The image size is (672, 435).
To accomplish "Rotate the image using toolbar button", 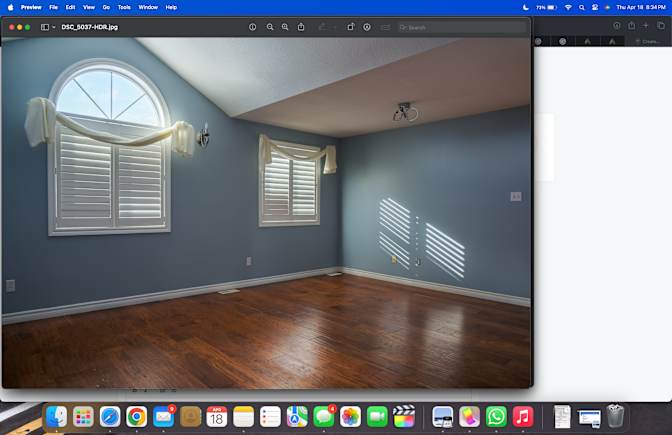I will coord(351,27).
